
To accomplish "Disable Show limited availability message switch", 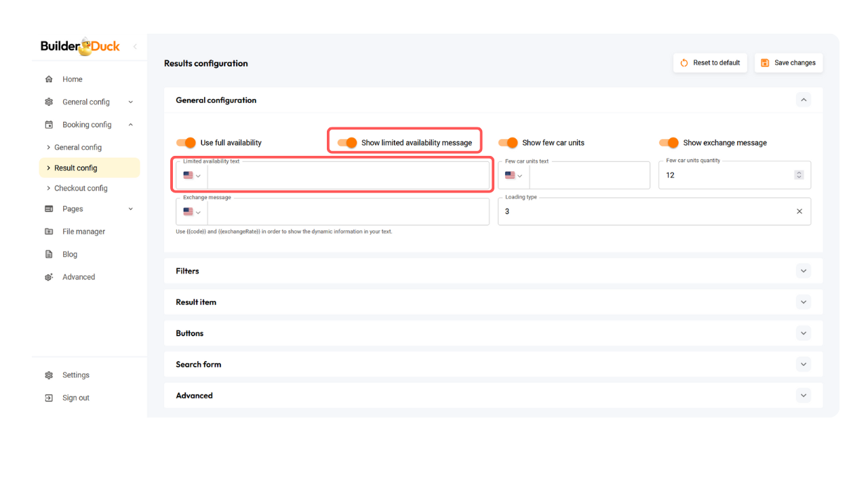I will point(347,143).
